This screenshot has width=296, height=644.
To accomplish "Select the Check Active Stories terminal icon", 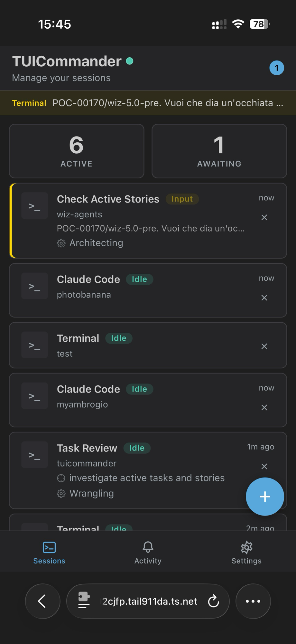I will point(34,205).
